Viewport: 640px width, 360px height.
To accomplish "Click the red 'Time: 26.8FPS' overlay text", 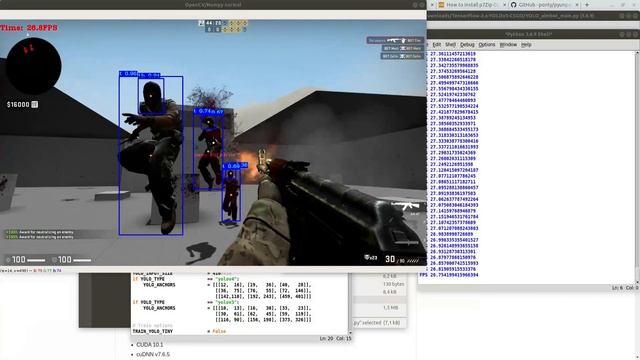I will pos(29,28).
